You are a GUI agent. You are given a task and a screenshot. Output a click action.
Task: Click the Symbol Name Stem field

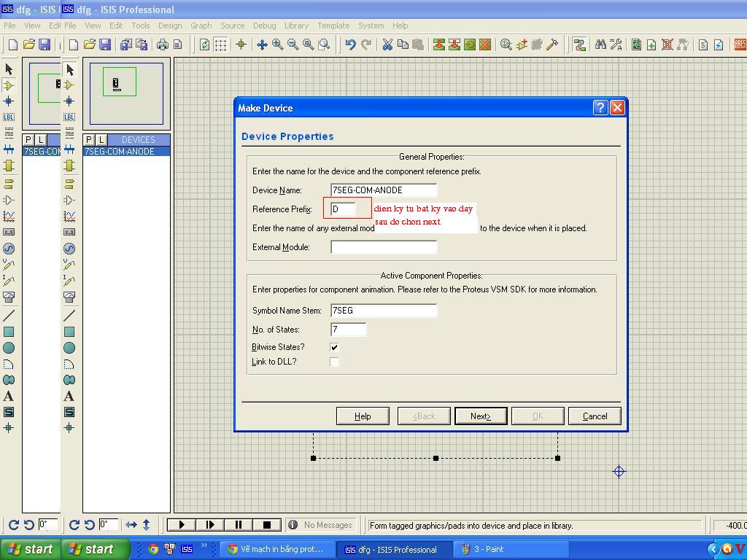384,311
